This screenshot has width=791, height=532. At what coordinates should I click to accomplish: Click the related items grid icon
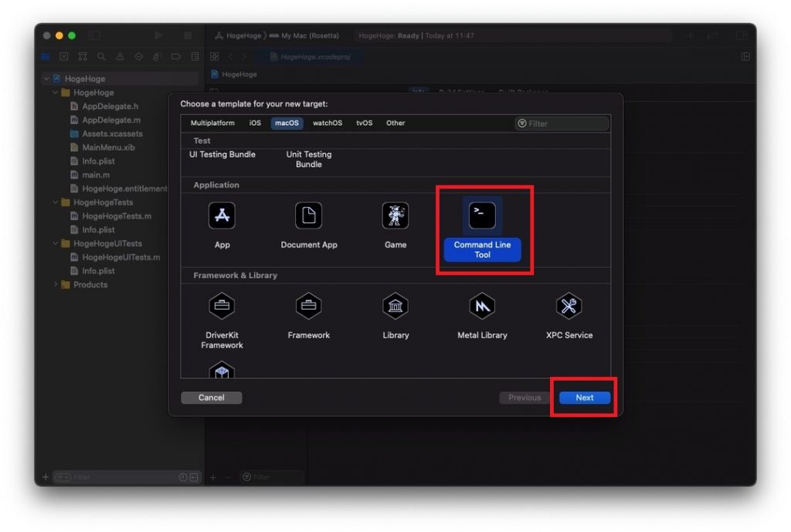[215, 56]
